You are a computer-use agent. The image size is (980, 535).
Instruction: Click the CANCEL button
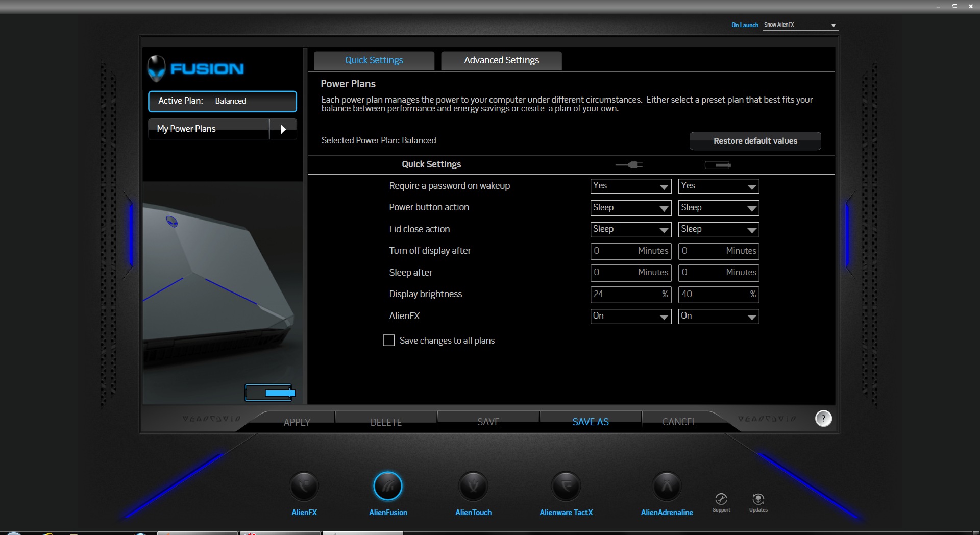[x=679, y=422]
